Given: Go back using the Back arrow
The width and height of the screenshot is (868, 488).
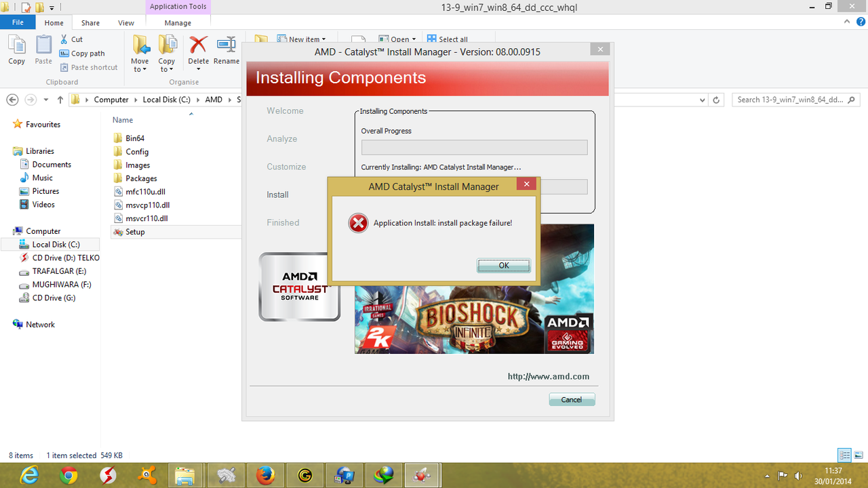Looking at the screenshot, I should [x=12, y=100].
